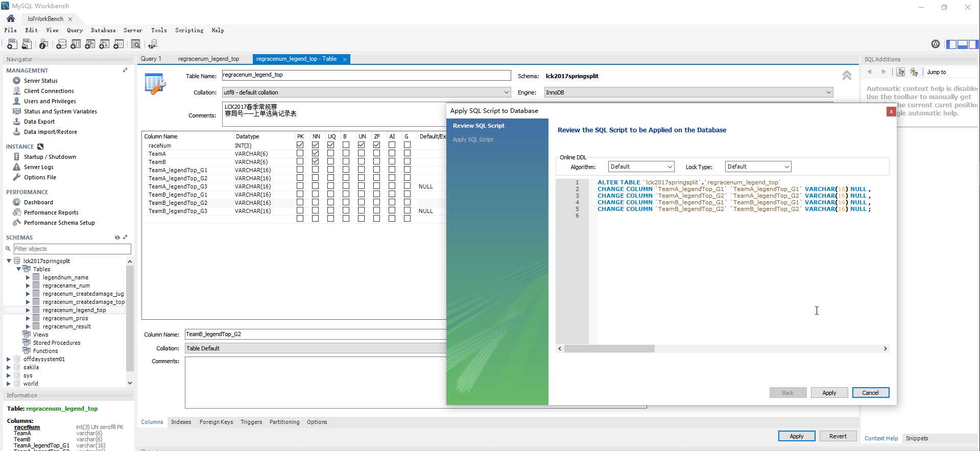980x451 pixels.
Task: Toggle NN checkbox for TeamA_legendTop_G1
Action: click(315, 170)
